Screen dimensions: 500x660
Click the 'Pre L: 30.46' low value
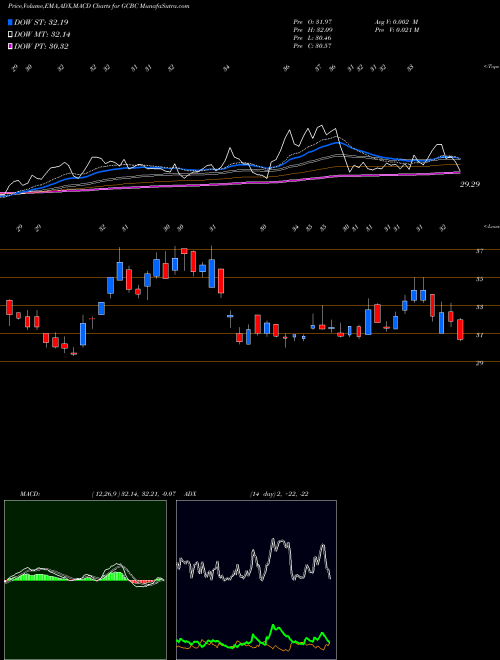tap(312, 38)
